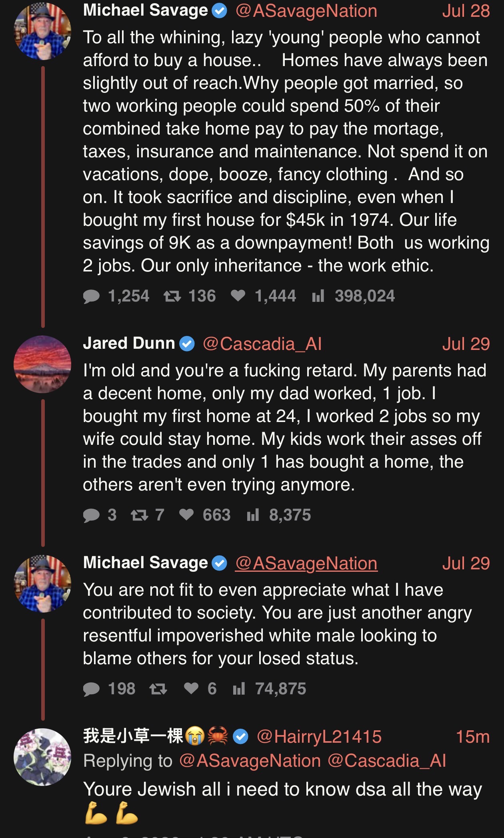The image size is (504, 838).
Task: Open @ASavageNation handle on first tweet
Action: point(306,11)
